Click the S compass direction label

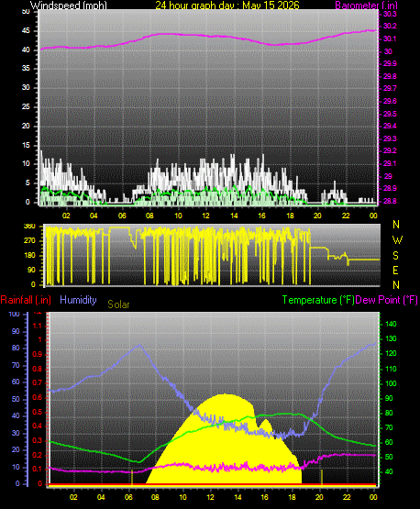coord(395,256)
